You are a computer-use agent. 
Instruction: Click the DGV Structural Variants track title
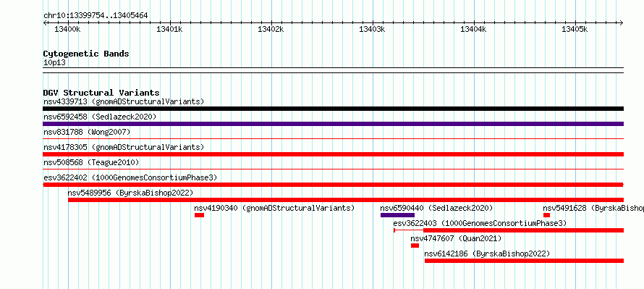(101, 93)
